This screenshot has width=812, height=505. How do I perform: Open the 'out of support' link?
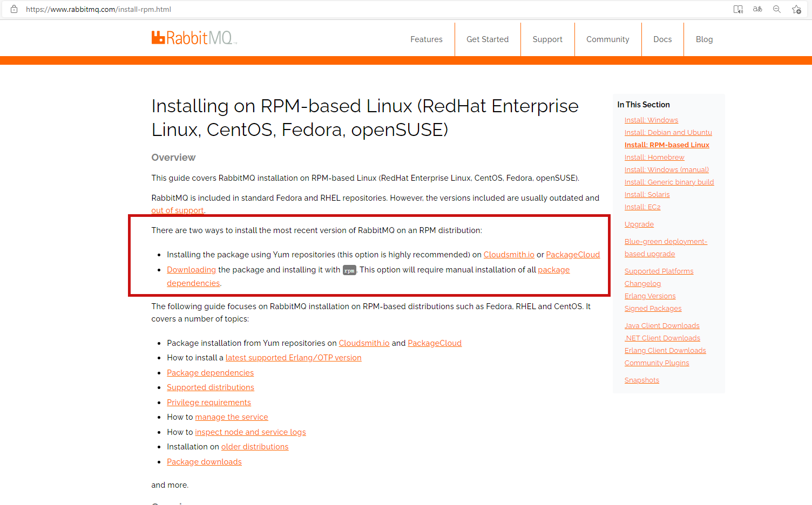178,210
